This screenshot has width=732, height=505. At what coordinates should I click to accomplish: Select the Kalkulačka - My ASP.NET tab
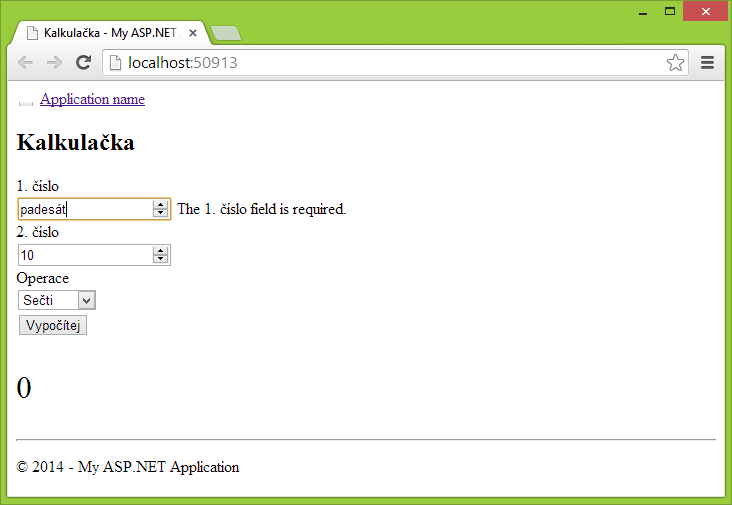[x=110, y=33]
